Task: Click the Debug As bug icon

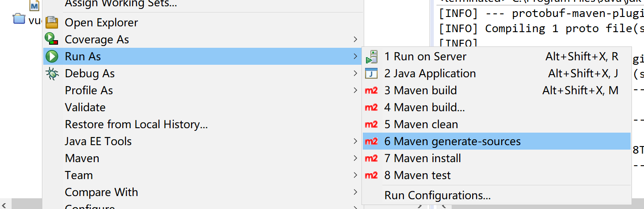Action: click(52, 73)
